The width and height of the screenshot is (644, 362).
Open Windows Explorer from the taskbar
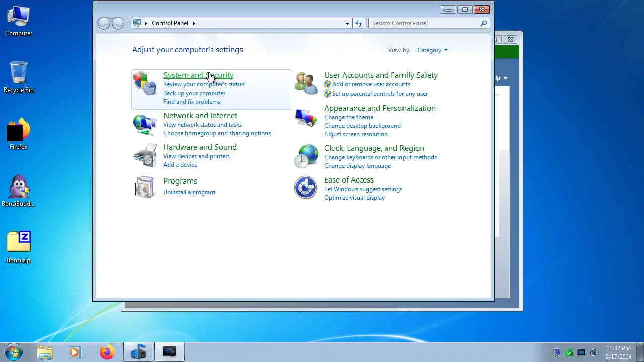click(44, 352)
